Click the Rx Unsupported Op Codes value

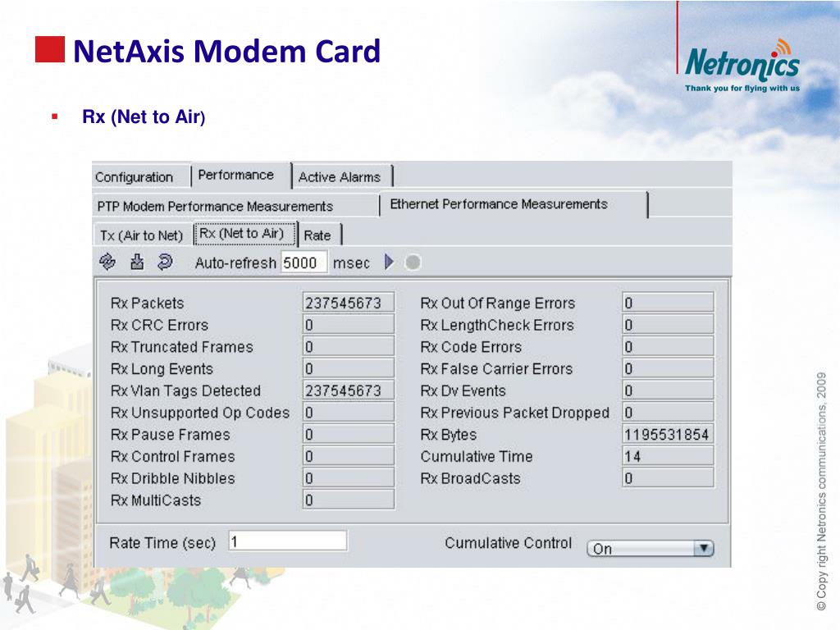point(348,413)
